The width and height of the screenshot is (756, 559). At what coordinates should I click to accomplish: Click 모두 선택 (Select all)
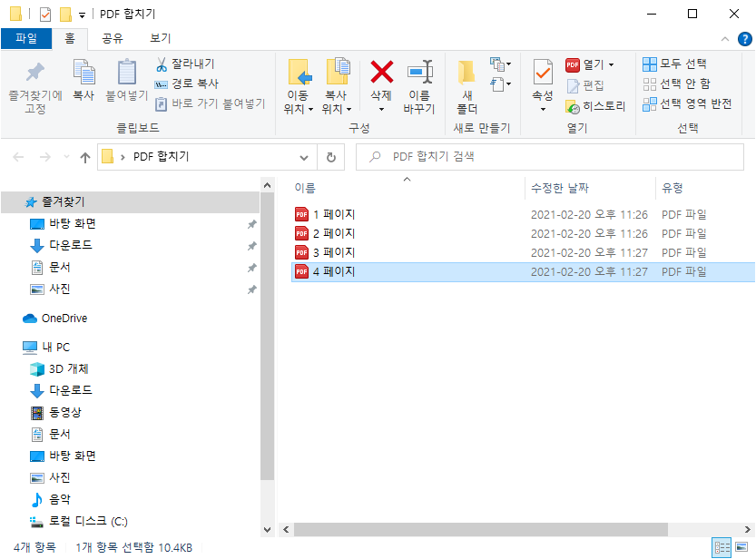pos(674,64)
